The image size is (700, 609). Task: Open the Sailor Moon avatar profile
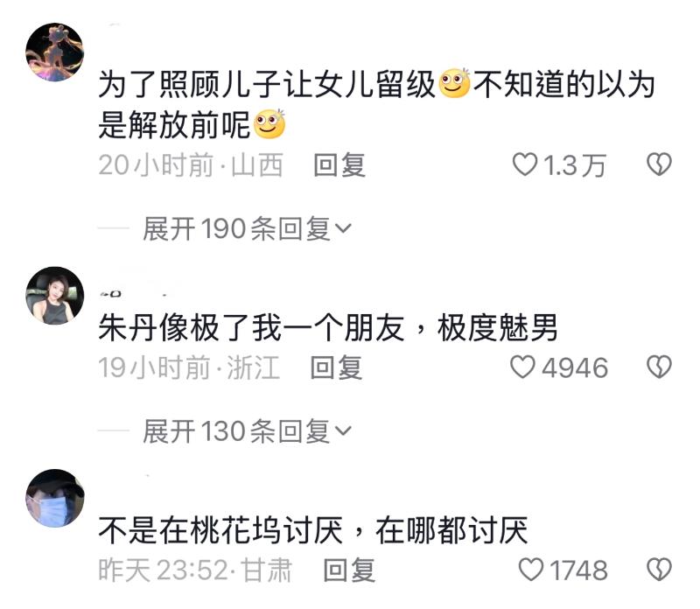pyautogui.click(x=54, y=52)
